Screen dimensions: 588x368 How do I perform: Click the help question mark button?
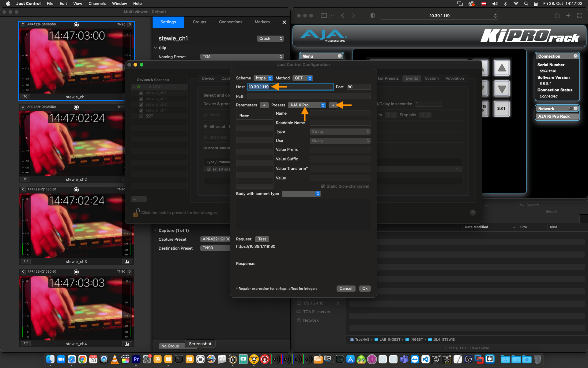(473, 213)
